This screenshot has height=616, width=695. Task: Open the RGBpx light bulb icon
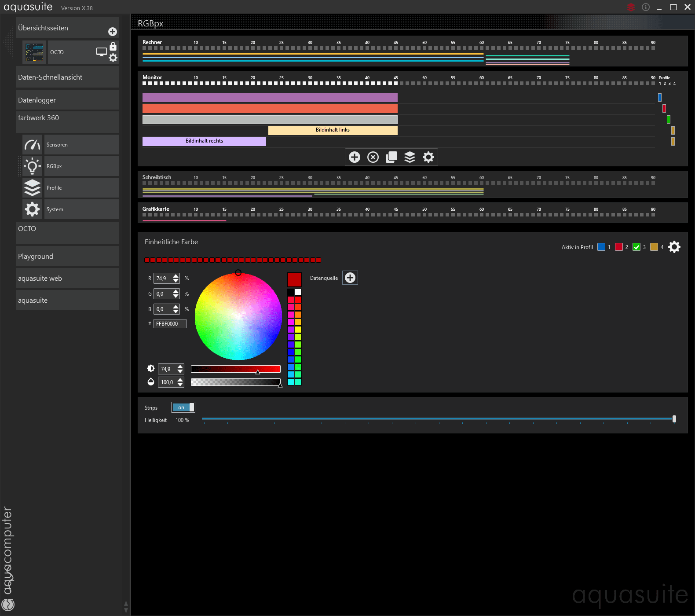click(33, 166)
